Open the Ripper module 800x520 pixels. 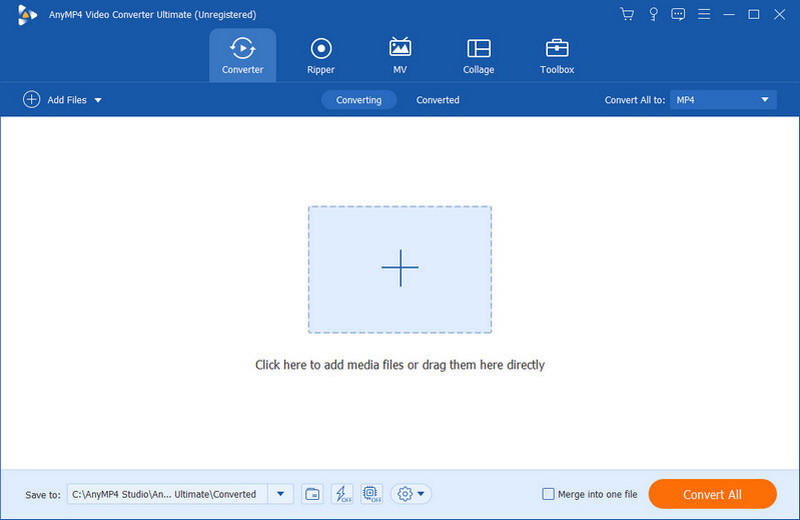tap(321, 55)
